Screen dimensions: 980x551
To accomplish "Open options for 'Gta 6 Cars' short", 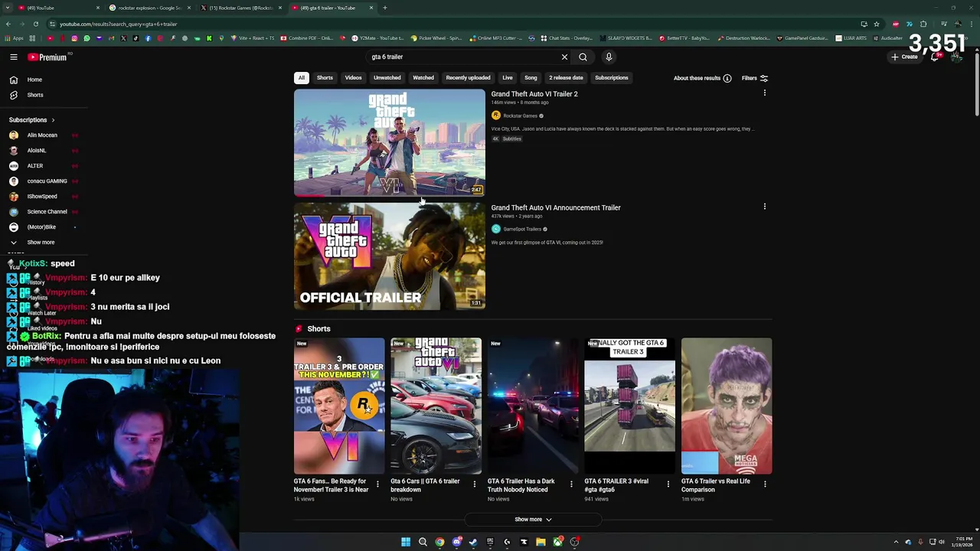I will [474, 484].
